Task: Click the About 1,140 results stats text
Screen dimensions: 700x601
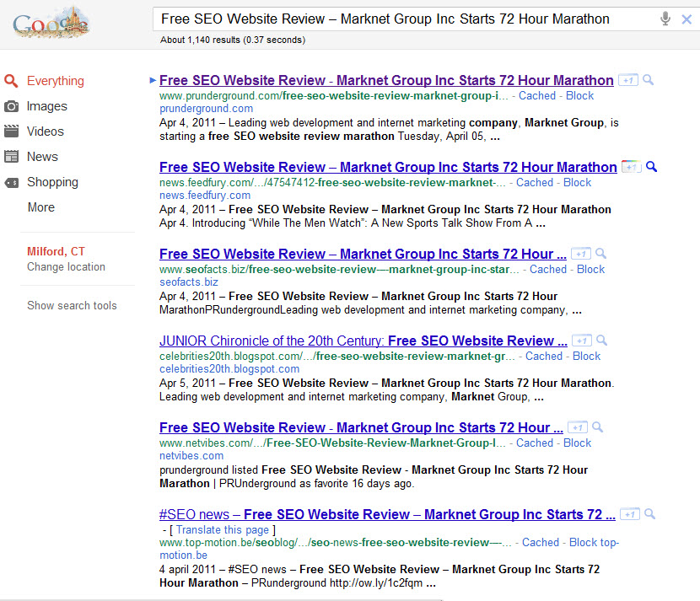Action: (233, 40)
